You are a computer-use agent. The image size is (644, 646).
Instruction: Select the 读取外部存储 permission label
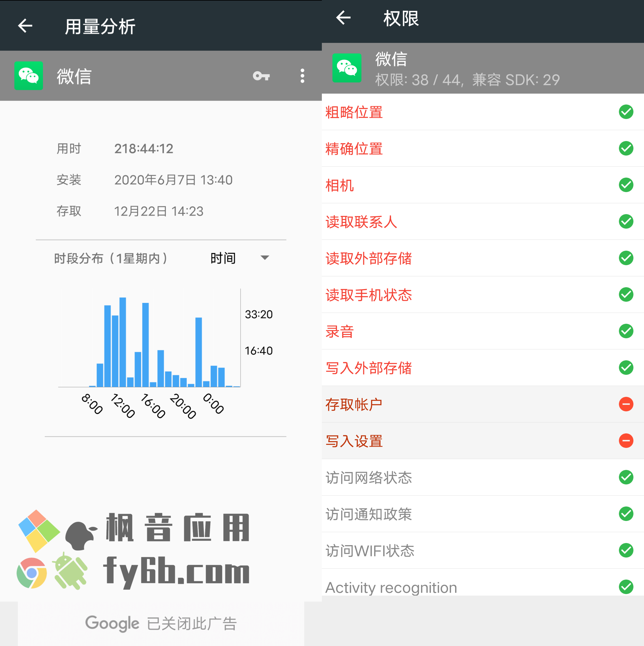[x=369, y=258]
